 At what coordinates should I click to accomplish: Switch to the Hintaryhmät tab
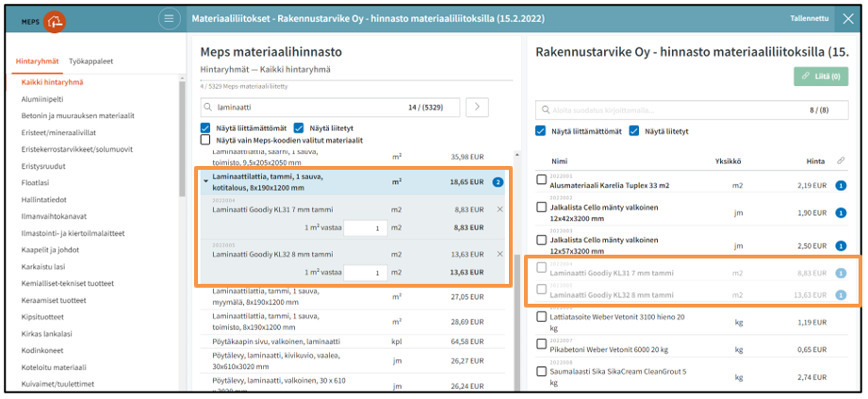37,61
